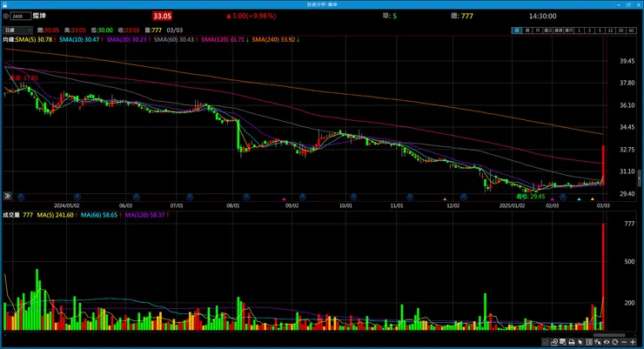
Task: Click the SMA(5) 30.78 indicator label
Action: pyautogui.click(x=34, y=39)
